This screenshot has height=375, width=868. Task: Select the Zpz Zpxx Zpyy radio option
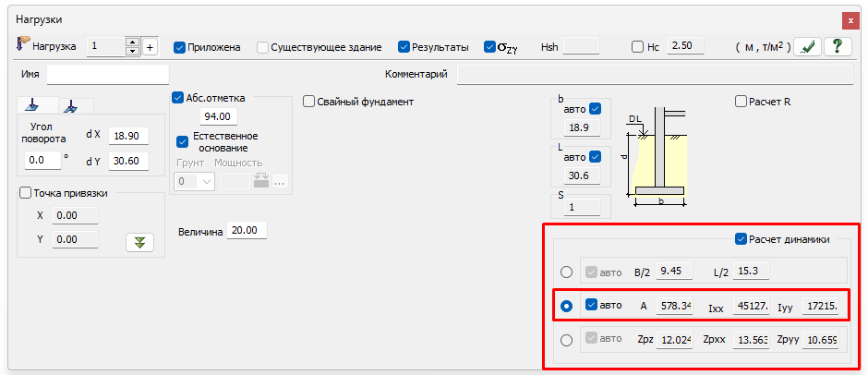pyautogui.click(x=566, y=339)
